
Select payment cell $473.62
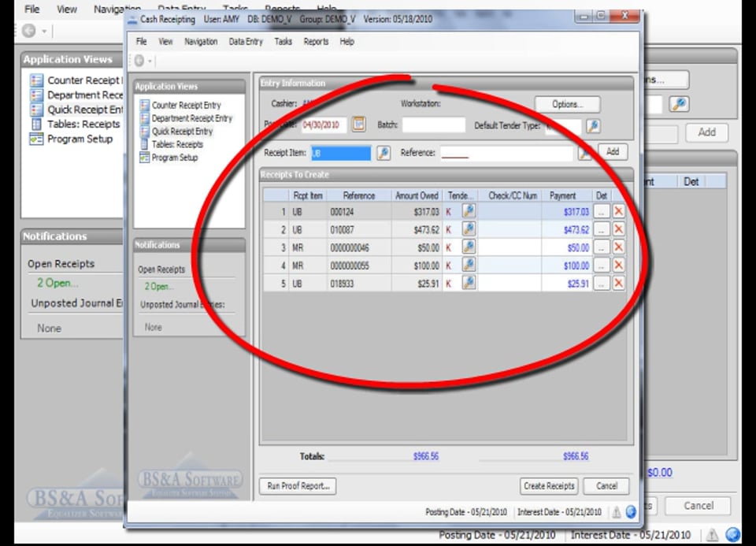pos(567,229)
